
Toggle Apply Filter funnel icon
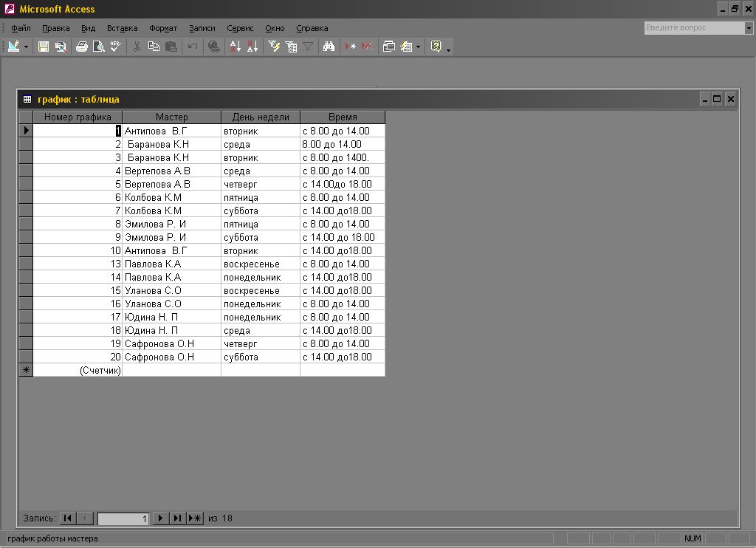pyautogui.click(x=308, y=47)
